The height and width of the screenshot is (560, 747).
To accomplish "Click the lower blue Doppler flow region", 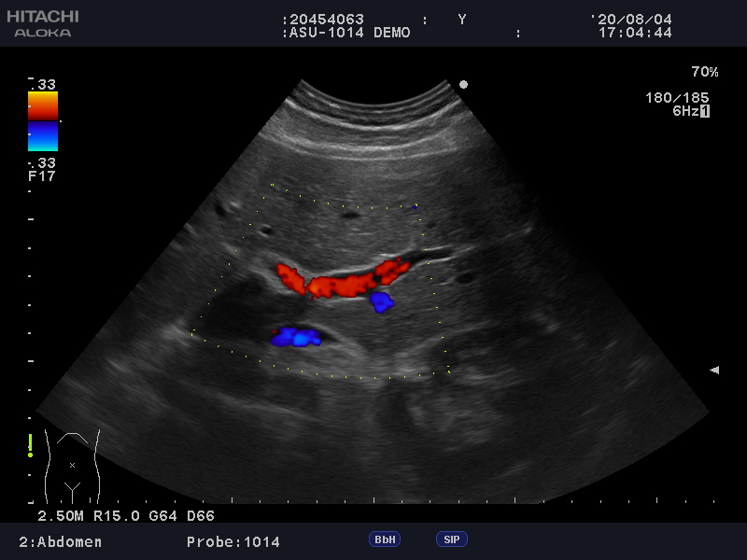I will coord(297,337).
